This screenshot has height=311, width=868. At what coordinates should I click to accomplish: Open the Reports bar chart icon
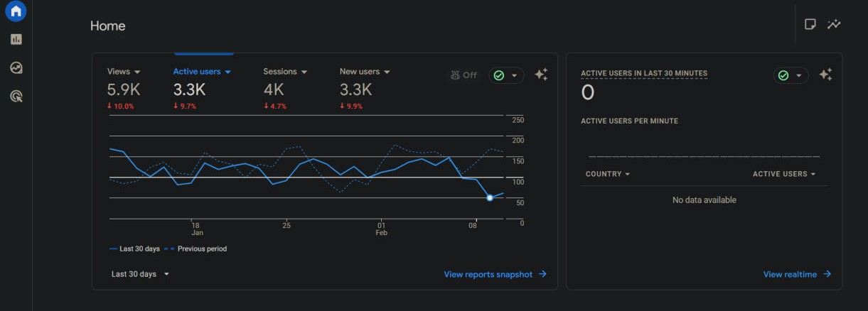pos(16,39)
